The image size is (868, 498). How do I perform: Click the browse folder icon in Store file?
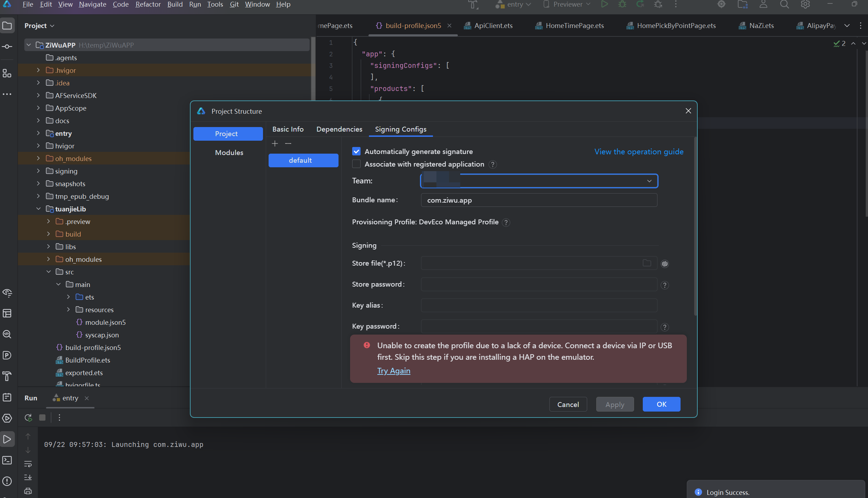pos(647,263)
